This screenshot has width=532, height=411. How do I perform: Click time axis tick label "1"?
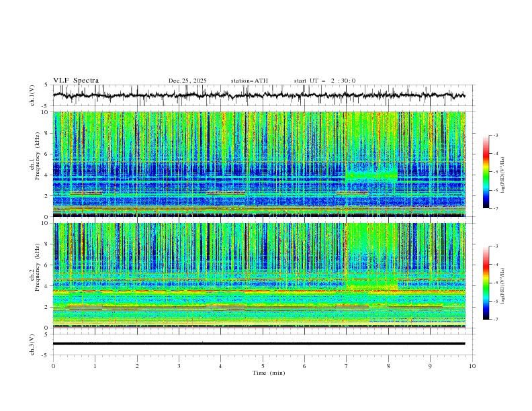95,366
